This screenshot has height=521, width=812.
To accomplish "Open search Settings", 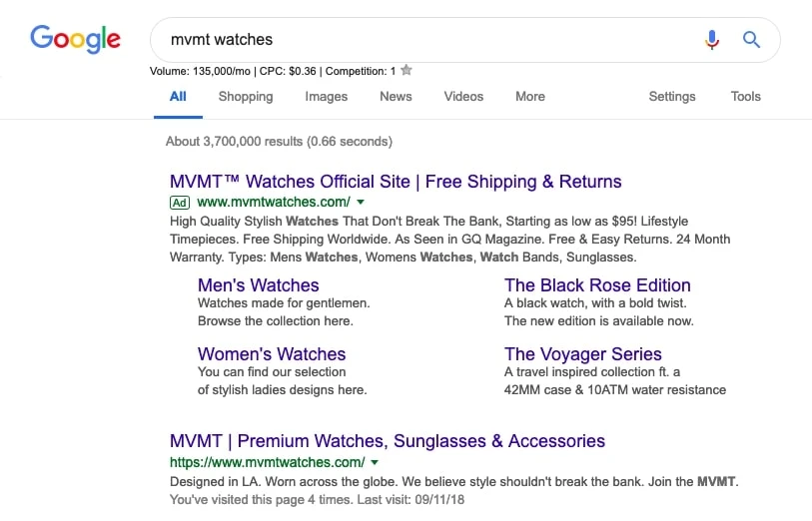I will tap(672, 97).
